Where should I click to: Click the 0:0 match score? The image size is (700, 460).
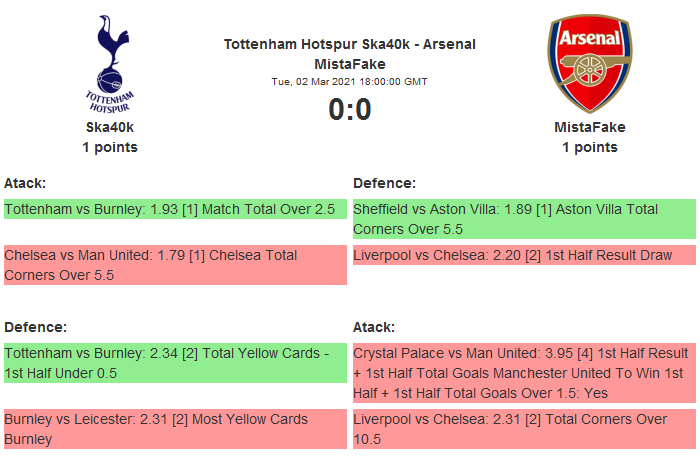[349, 109]
